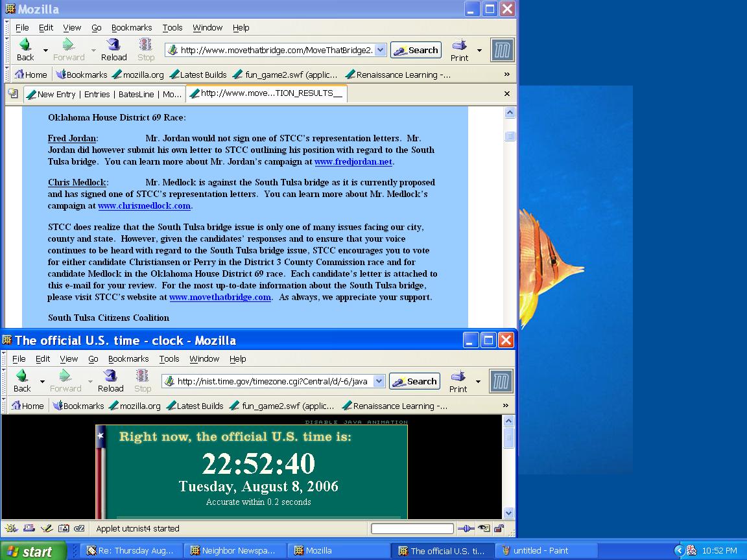The height and width of the screenshot is (560, 747).
Task: Click DISABLE JAVA ANIMATION above the clock
Action: click(357, 422)
